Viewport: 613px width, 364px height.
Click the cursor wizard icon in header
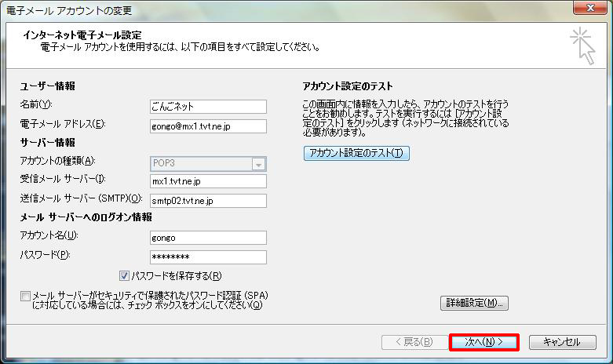coord(582,45)
